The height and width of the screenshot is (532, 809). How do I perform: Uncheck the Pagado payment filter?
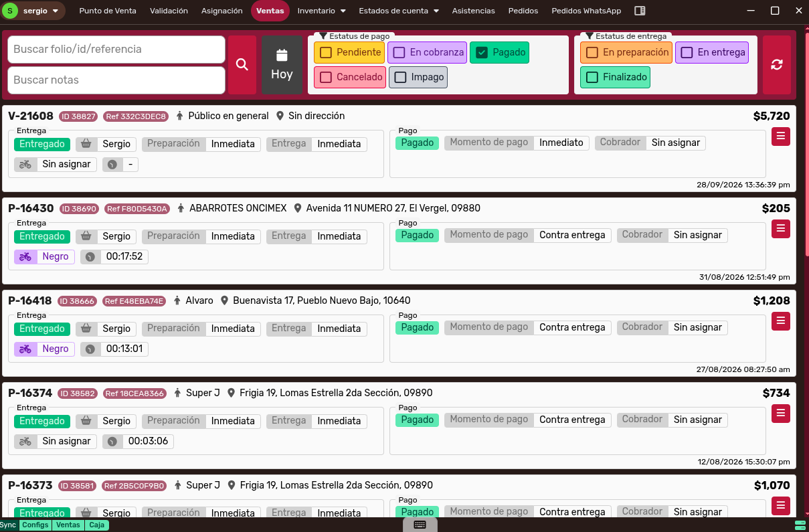click(499, 53)
